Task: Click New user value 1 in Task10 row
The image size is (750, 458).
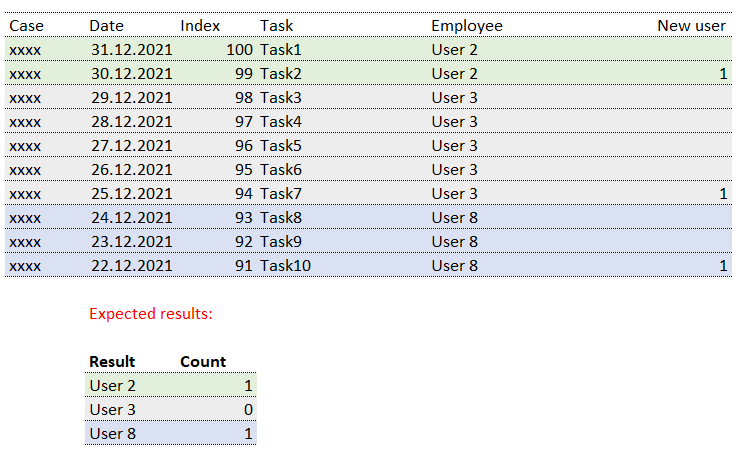Action: 723,265
